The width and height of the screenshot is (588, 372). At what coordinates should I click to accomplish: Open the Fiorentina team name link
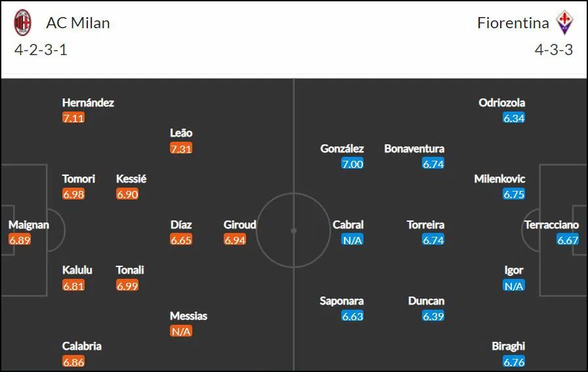tap(513, 23)
